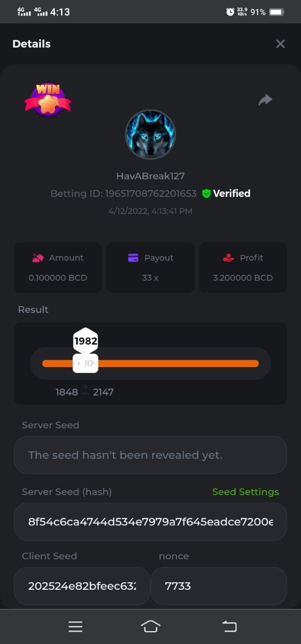Tap the Payout wallet icon
301x644 pixels.
tap(133, 258)
